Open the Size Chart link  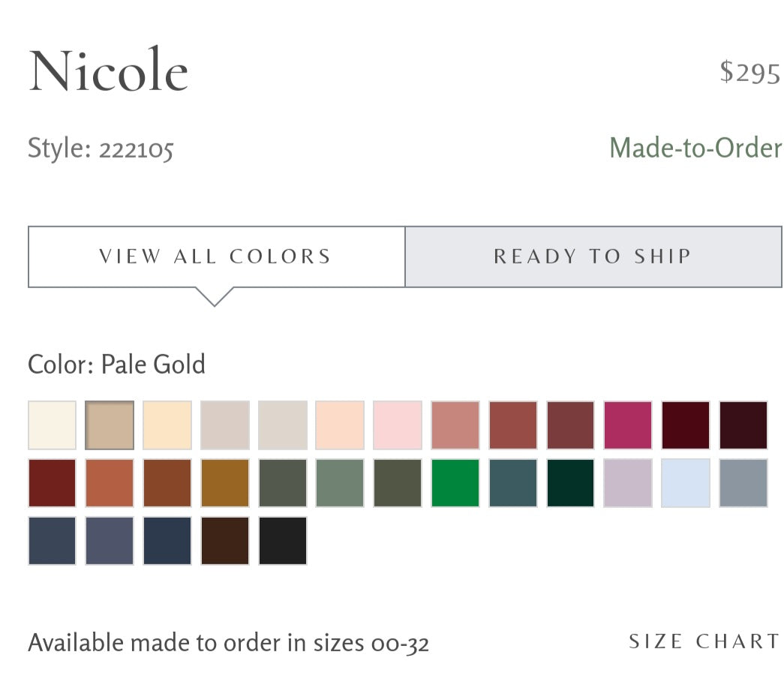tap(704, 641)
